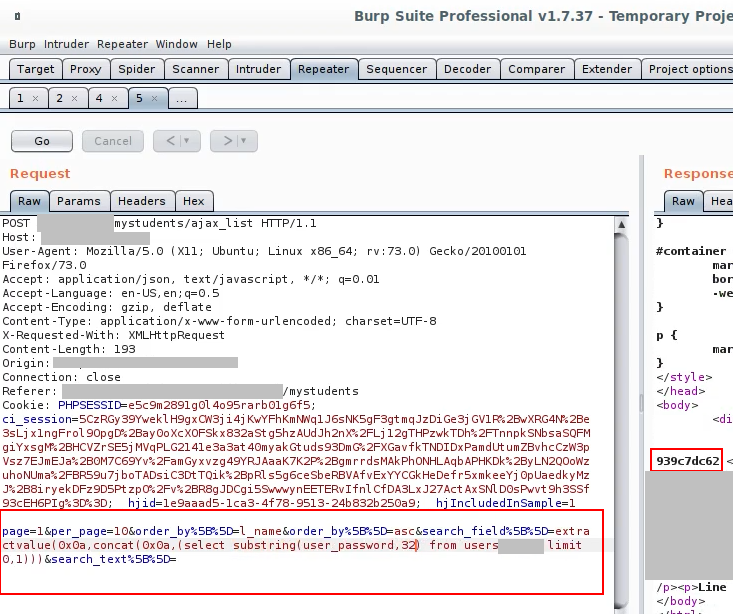Open the Repeater menu
Image resolution: width=733 pixels, height=614 pixels.
122,44
